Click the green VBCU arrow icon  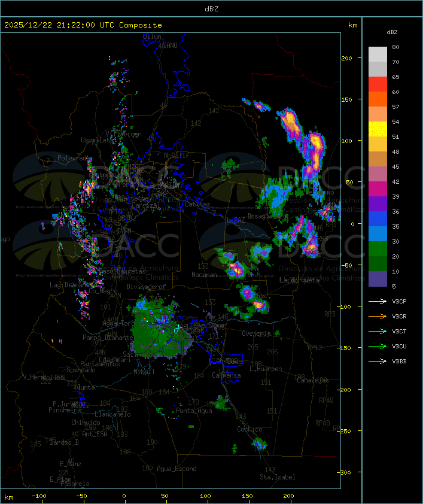point(378,346)
